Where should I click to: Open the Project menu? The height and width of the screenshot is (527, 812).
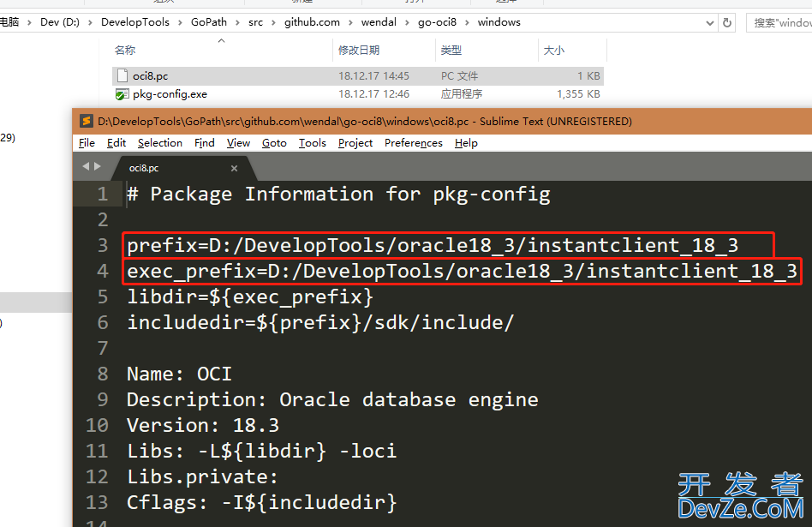coord(355,143)
